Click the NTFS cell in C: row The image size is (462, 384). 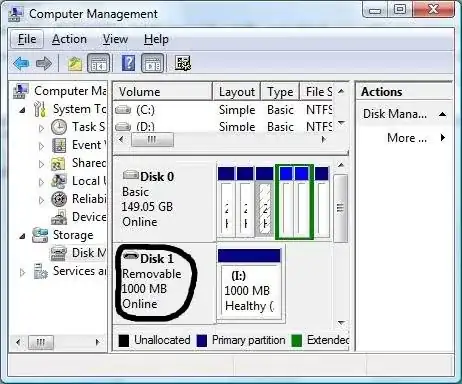319,110
